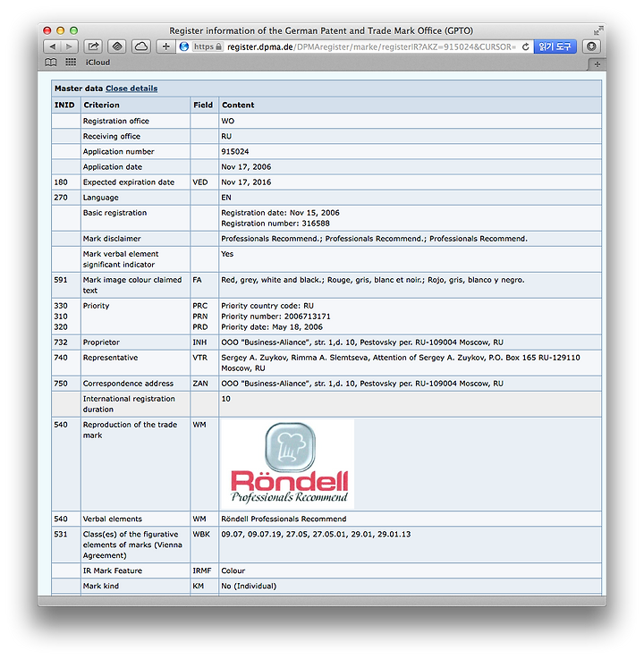Click expiration date Nov 17, 2016
Screen dimensions: 644x659
tap(246, 182)
